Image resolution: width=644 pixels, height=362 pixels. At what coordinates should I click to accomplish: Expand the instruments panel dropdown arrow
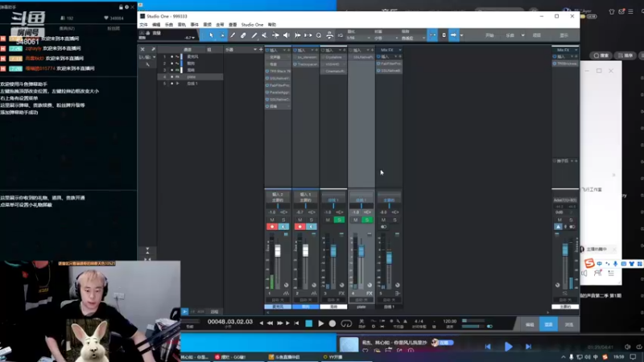tap(255, 50)
